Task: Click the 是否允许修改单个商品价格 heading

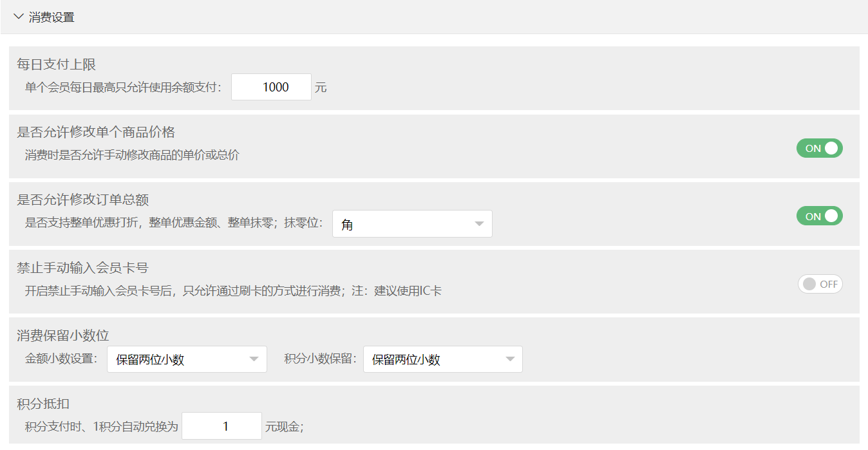Action: pos(96,132)
